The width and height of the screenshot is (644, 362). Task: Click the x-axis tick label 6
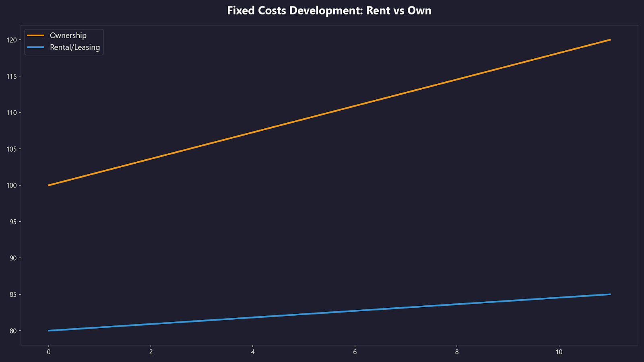(x=355, y=352)
